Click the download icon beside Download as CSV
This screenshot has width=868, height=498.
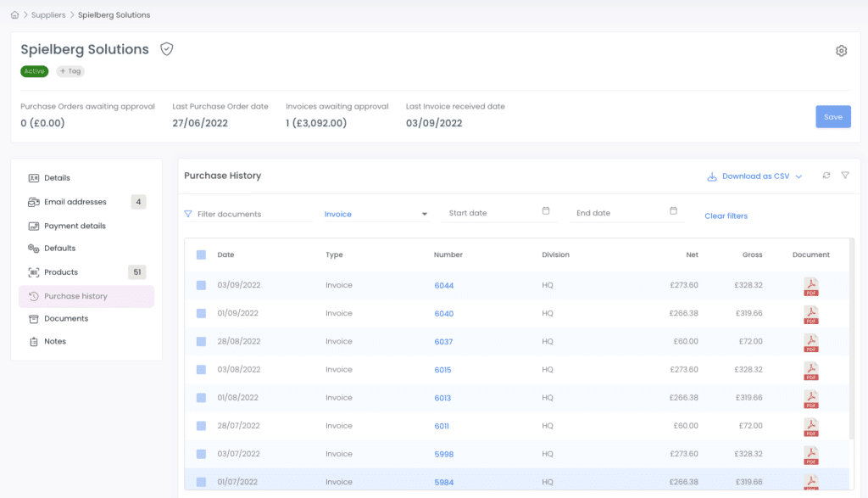712,176
